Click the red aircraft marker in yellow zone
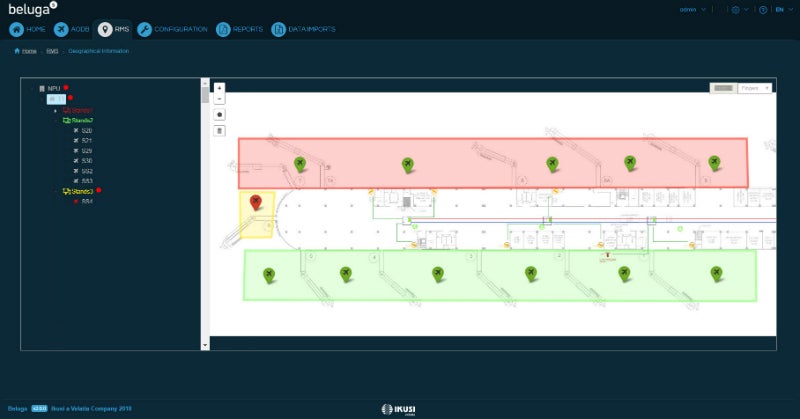The image size is (800, 419). [256, 202]
